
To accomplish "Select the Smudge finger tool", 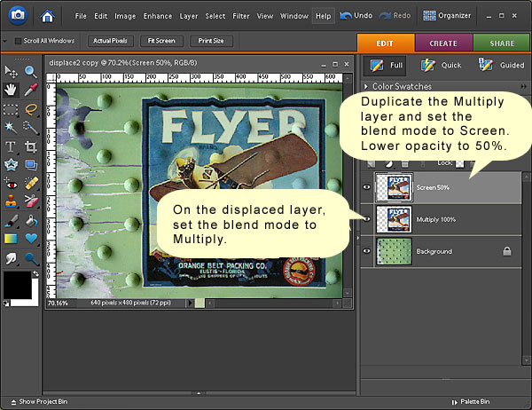I will click(x=11, y=258).
